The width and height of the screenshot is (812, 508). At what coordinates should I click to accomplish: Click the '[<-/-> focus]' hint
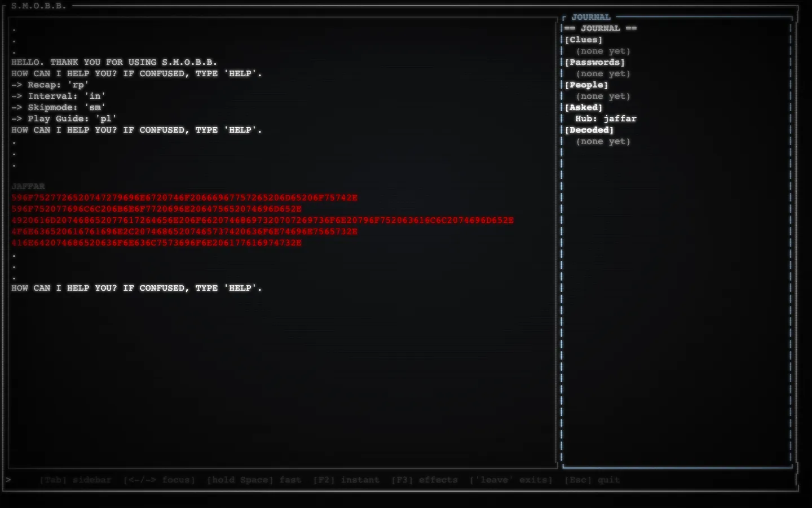pyautogui.click(x=159, y=480)
